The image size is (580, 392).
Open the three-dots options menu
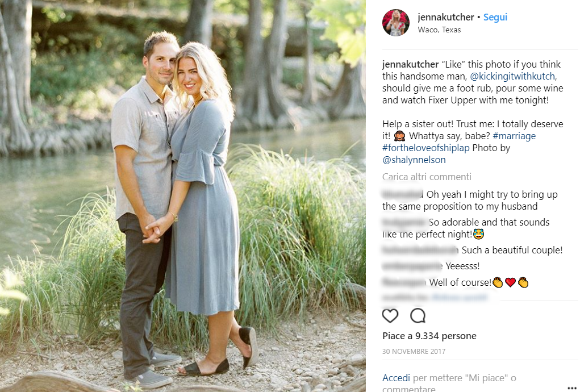coord(571,388)
